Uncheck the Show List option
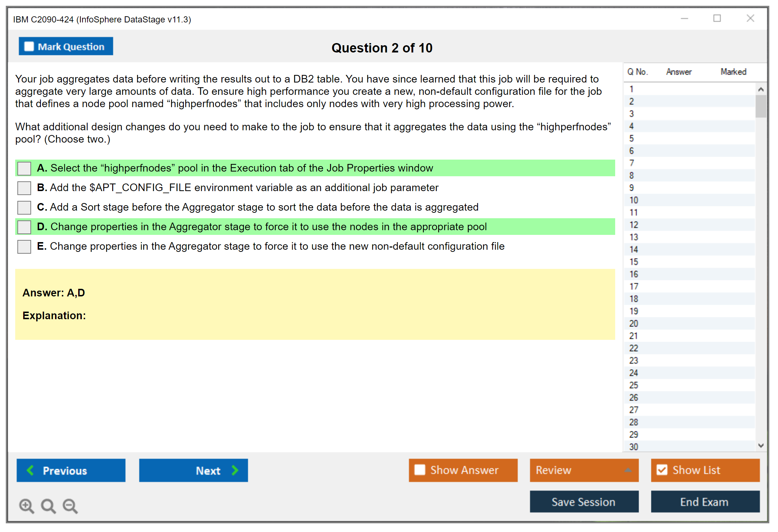 point(662,470)
